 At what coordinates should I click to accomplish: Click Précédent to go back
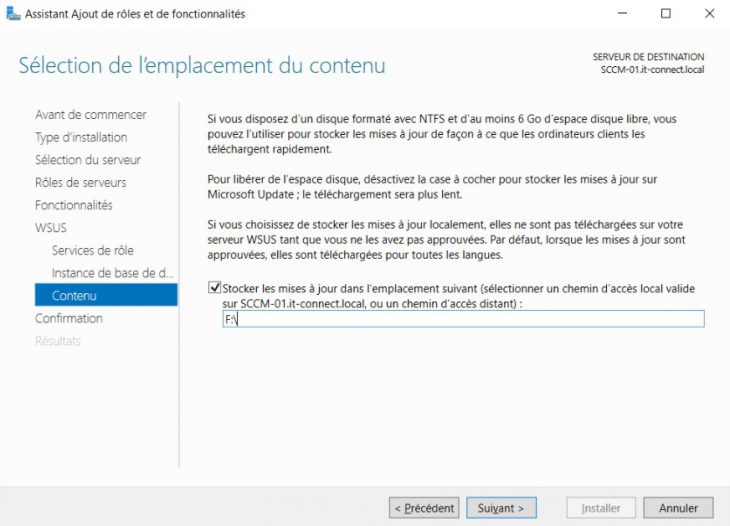click(x=424, y=508)
